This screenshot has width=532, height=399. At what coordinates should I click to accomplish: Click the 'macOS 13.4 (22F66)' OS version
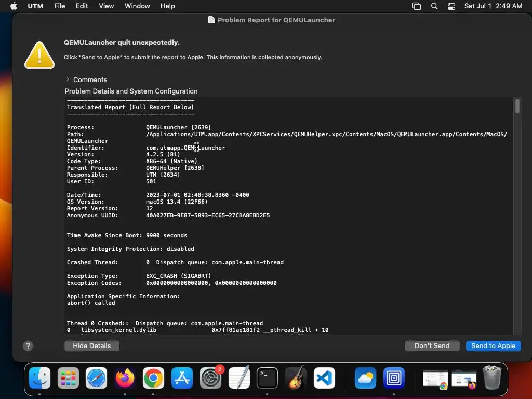[x=177, y=202]
